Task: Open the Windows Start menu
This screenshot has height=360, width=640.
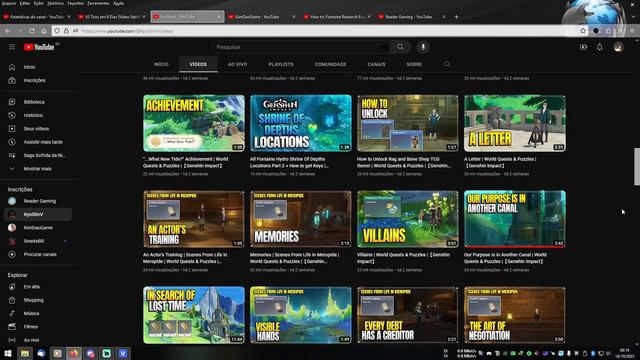Action: click(8, 353)
